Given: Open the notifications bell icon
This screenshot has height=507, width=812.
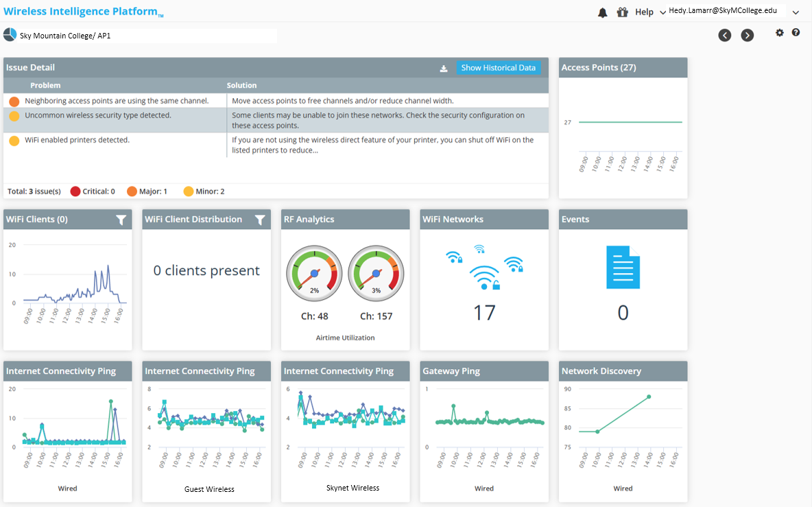Looking at the screenshot, I should click(602, 12).
